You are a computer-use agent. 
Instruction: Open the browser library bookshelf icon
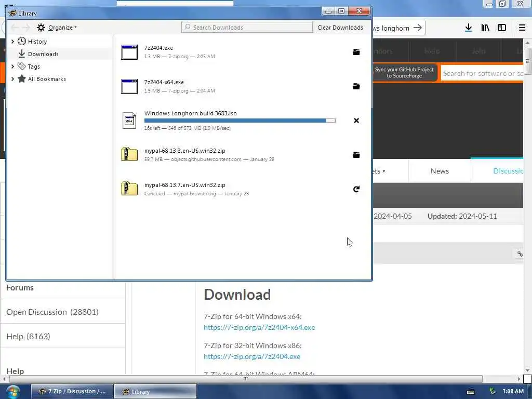(x=485, y=28)
